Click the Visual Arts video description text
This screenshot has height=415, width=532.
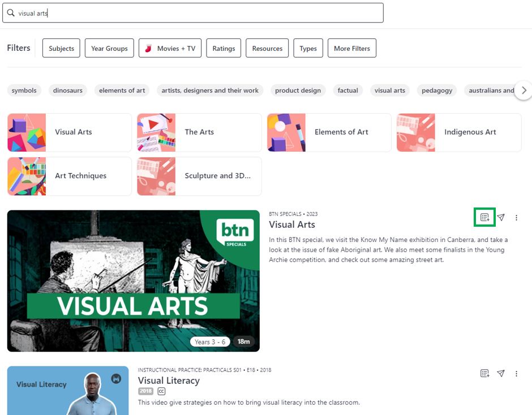(388, 249)
